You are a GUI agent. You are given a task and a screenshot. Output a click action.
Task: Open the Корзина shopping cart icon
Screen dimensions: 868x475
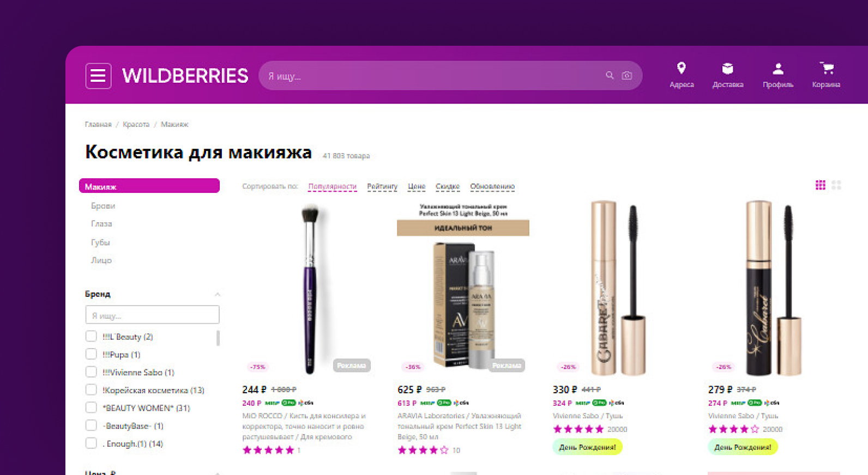click(827, 68)
